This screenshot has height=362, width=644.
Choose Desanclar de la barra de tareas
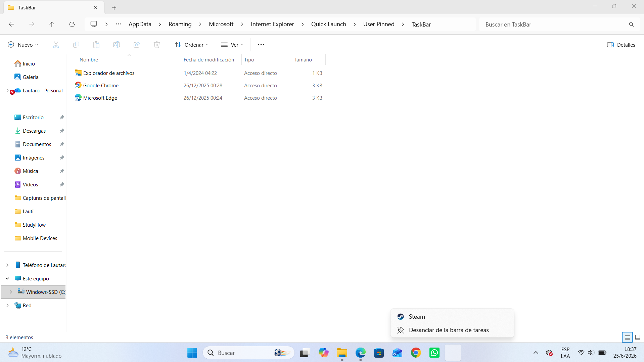[452, 330]
